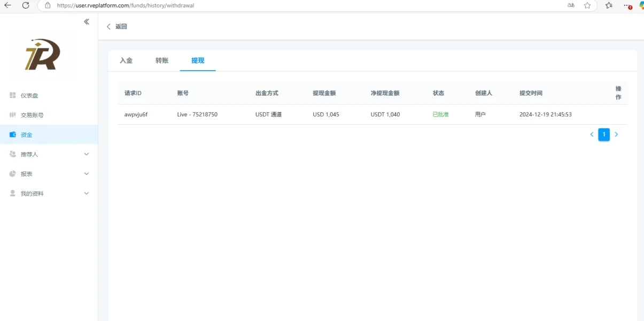
Task: Click browser back arrow
Action: tap(8, 5)
